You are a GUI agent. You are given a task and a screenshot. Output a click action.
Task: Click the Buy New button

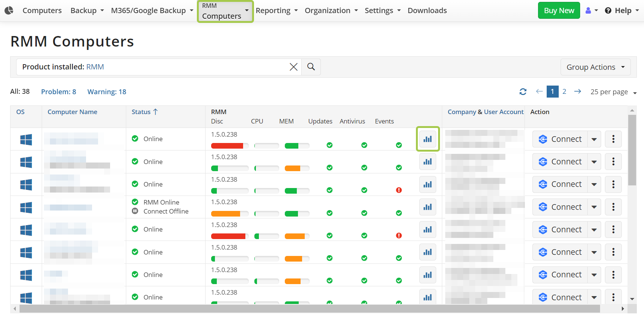point(559,11)
